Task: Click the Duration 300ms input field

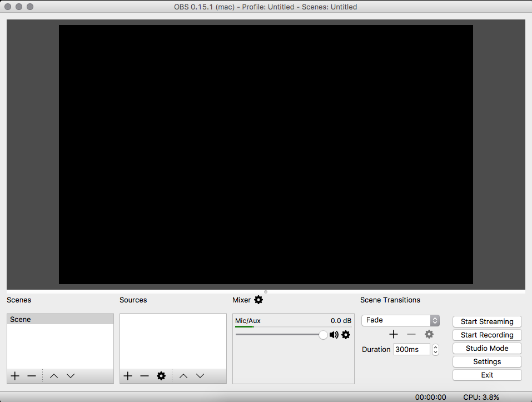Action: (x=412, y=349)
